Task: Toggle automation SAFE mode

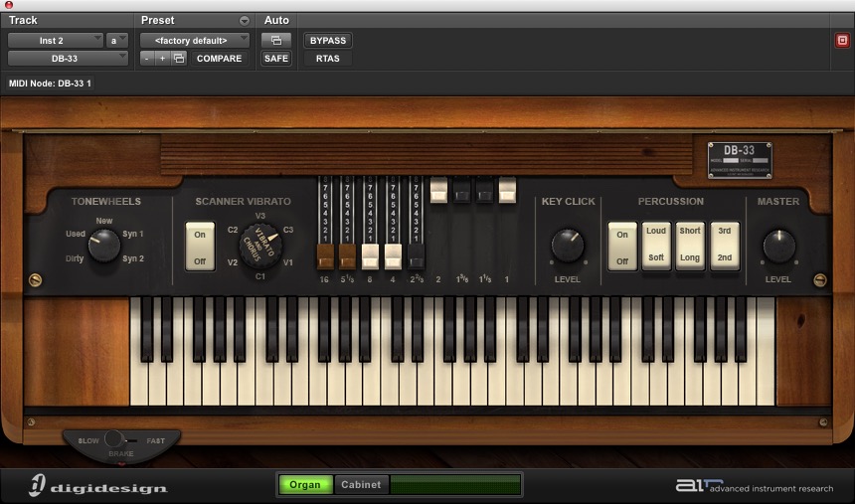Action: 276,59
